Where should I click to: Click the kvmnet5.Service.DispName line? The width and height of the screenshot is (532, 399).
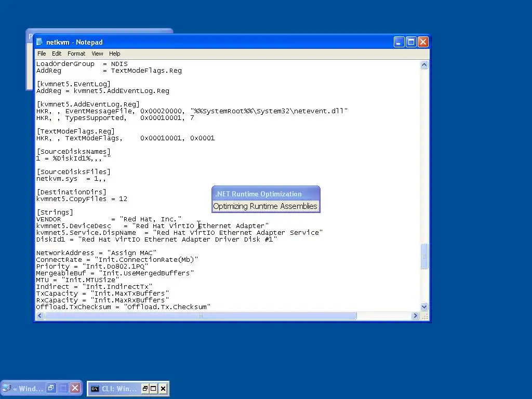point(179,233)
